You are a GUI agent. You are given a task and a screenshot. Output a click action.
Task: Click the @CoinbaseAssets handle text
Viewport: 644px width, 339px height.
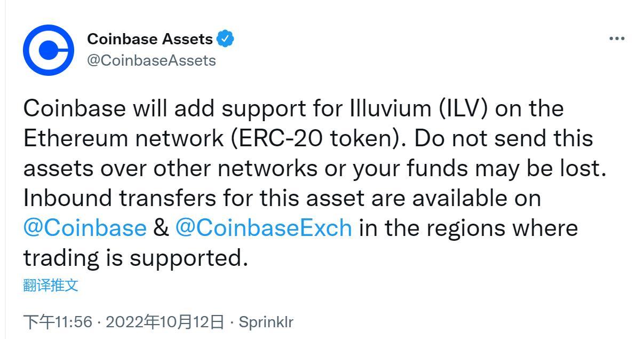pyautogui.click(x=153, y=60)
